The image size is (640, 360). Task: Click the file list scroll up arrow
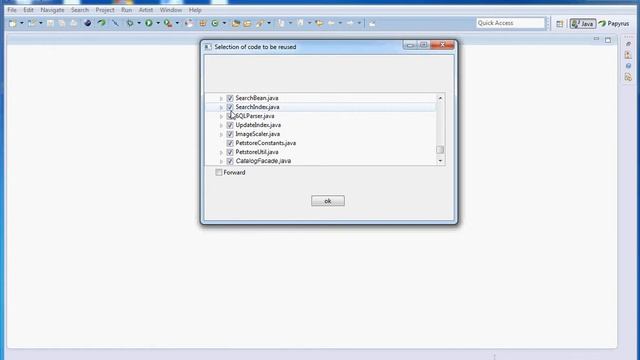coord(440,98)
